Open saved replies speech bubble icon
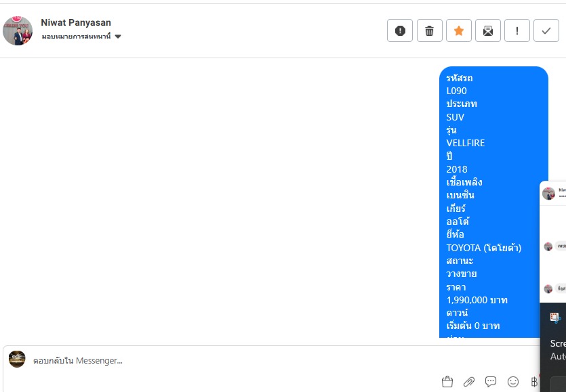The image size is (566, 392). click(491, 382)
